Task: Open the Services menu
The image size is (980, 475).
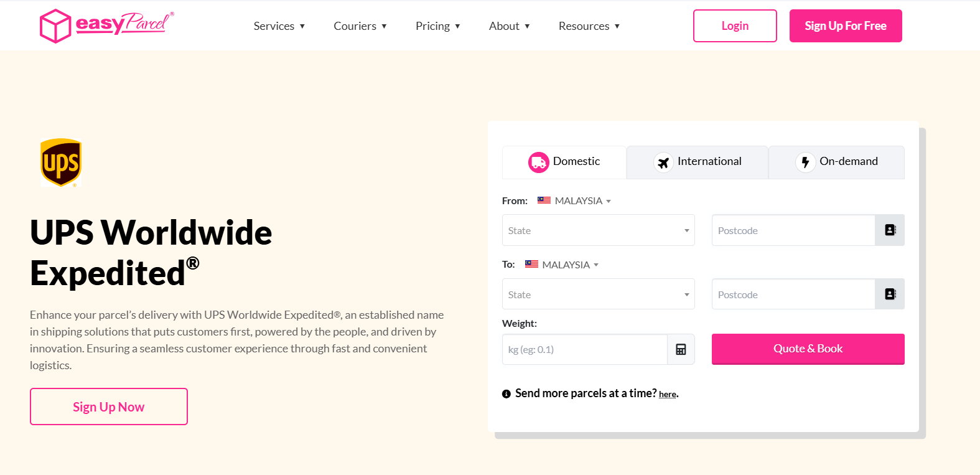Action: (x=279, y=26)
